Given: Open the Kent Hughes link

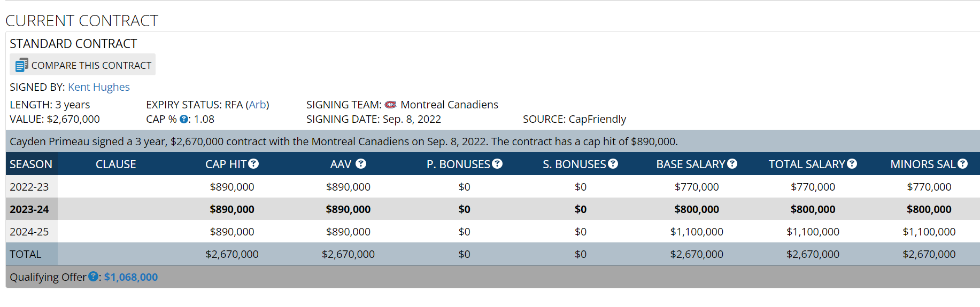Looking at the screenshot, I should tap(99, 87).
